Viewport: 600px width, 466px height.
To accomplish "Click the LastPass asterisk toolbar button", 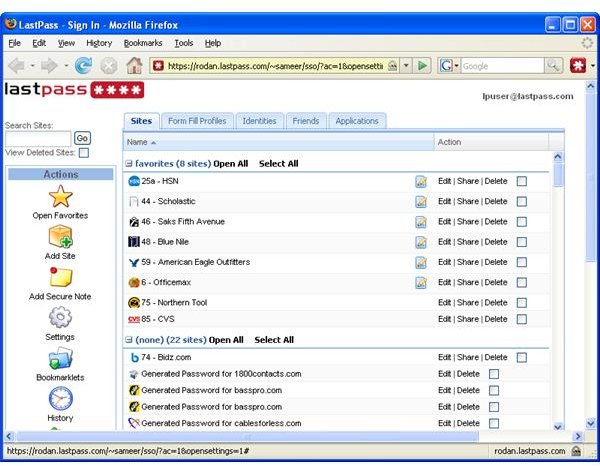I will pos(578,65).
